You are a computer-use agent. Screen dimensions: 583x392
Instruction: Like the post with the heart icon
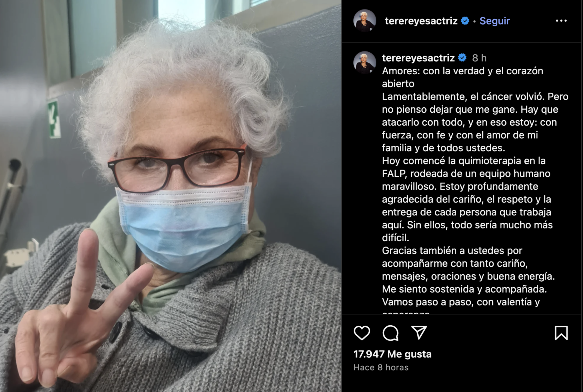tap(362, 333)
